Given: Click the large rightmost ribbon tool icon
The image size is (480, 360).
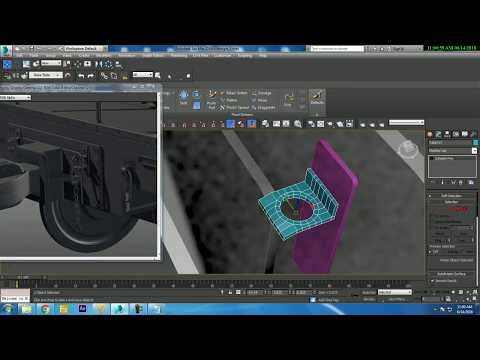Looking at the screenshot, I should coord(317,97).
